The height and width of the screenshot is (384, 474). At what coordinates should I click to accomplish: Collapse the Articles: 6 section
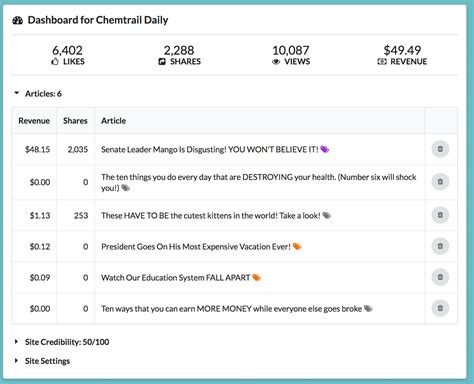coord(16,93)
